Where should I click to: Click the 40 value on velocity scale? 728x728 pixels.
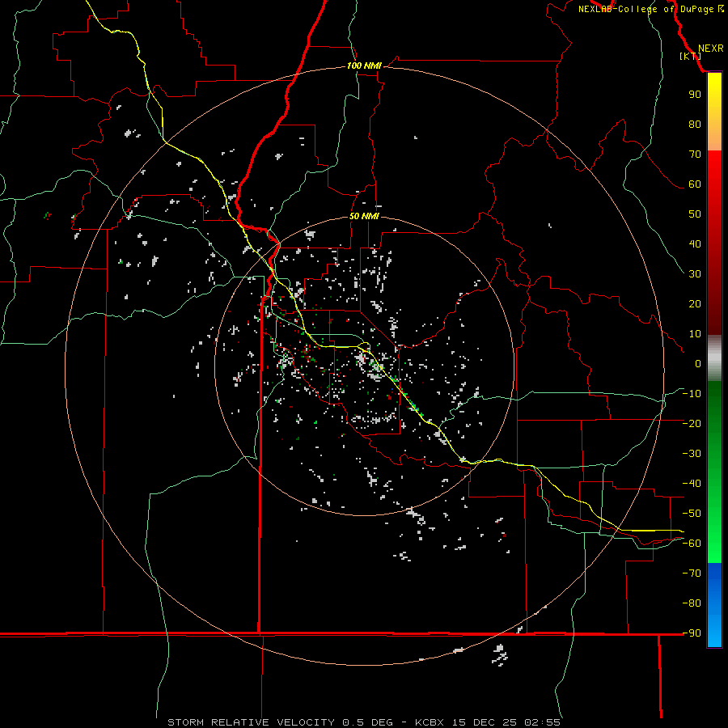[695, 243]
